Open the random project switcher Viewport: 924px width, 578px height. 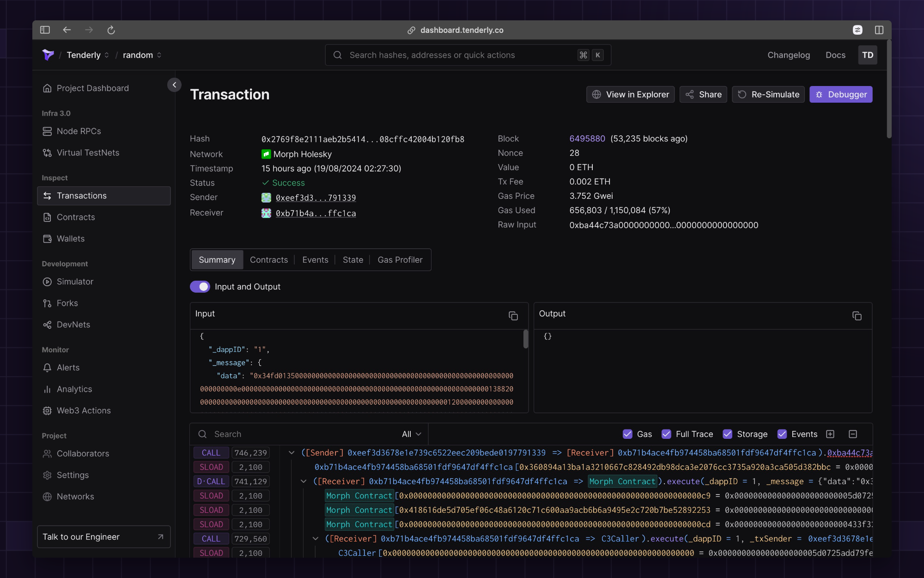click(x=142, y=55)
